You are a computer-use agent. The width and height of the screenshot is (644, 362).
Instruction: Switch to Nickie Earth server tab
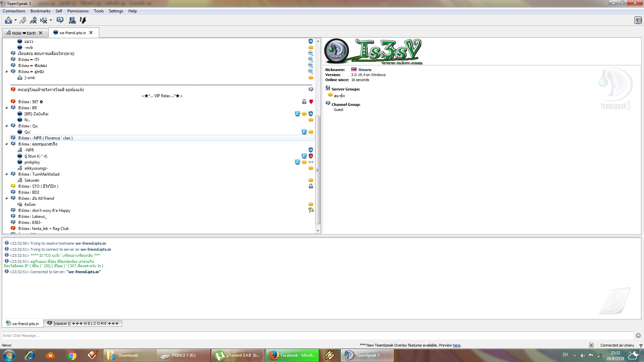[x=23, y=33]
